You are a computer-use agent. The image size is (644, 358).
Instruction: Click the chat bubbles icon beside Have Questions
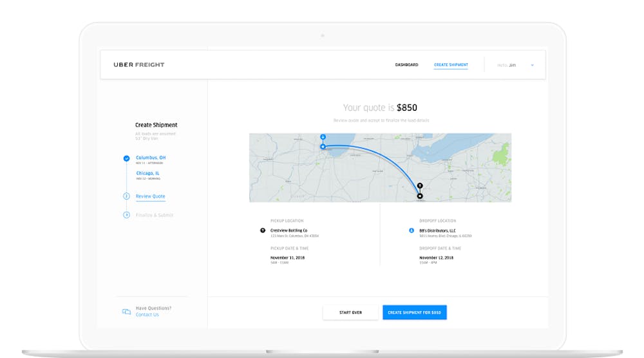pyautogui.click(x=126, y=312)
